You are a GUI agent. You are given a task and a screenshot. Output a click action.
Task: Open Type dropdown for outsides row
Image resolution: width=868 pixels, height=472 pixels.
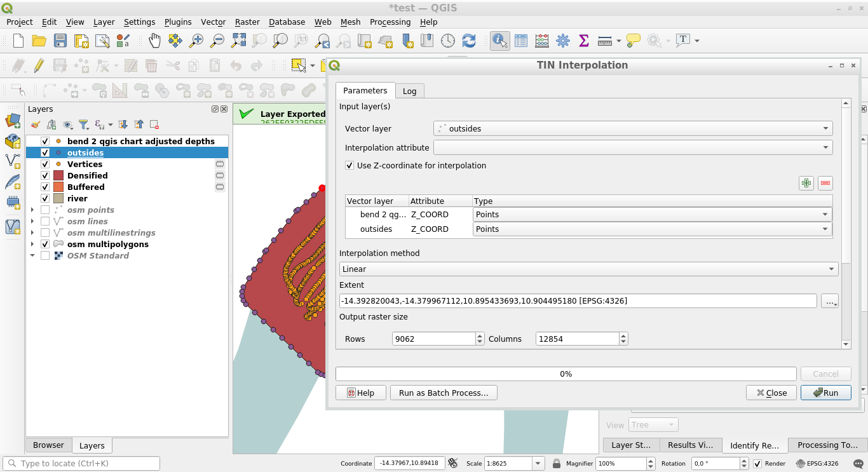coord(653,229)
